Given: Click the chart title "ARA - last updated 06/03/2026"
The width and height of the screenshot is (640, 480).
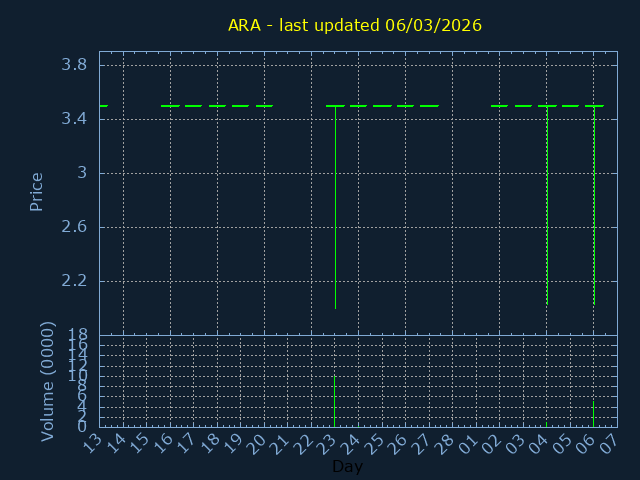Looking at the screenshot, I should (354, 25).
